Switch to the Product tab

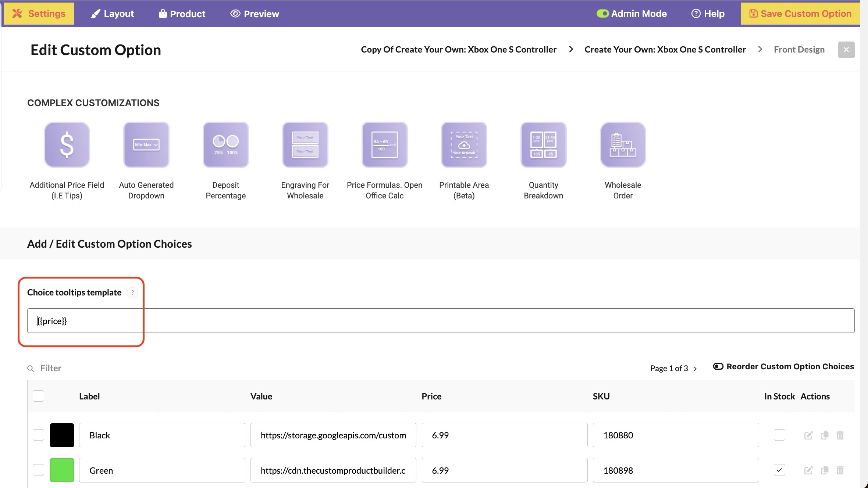[x=182, y=14]
